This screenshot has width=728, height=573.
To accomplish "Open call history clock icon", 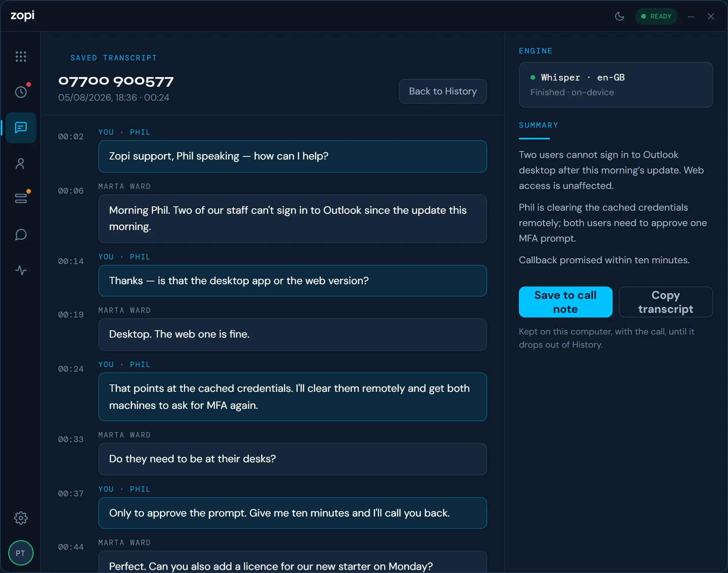I will (21, 92).
